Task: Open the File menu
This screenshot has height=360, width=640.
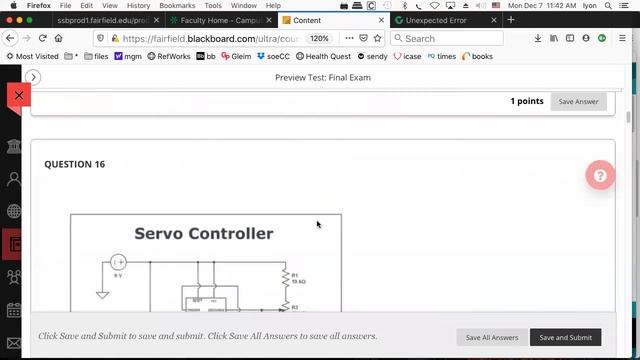Action: 65,6
